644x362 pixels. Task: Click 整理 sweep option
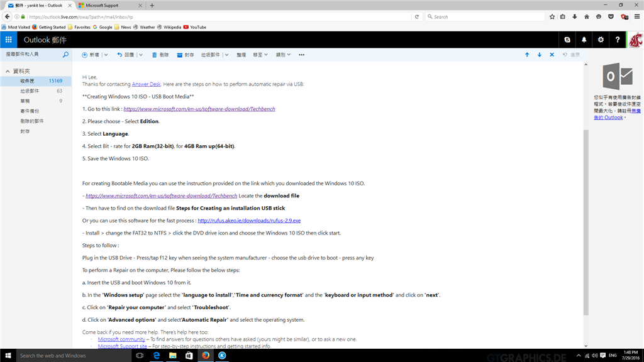(241, 55)
